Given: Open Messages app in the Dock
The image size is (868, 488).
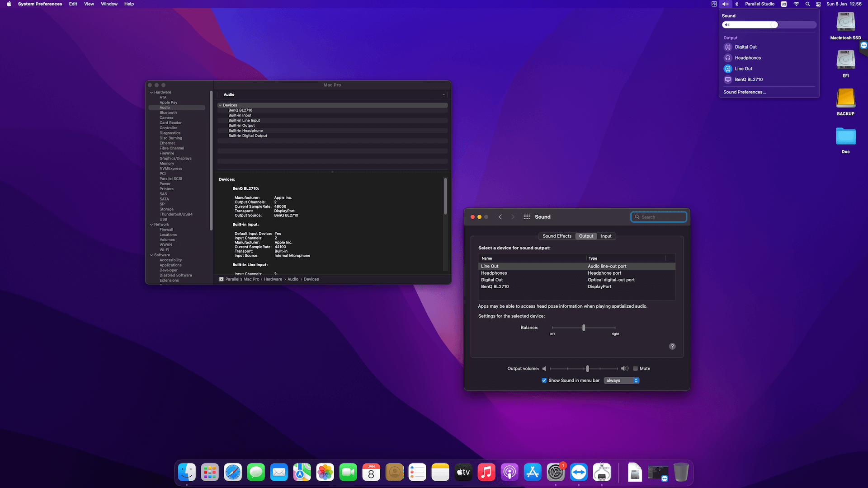Looking at the screenshot, I should point(256,472).
